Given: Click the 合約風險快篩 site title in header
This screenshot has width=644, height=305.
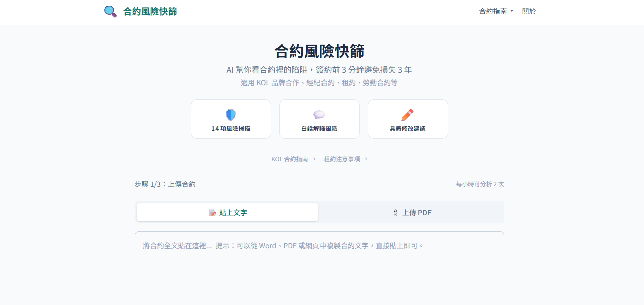Looking at the screenshot, I should tap(150, 11).
